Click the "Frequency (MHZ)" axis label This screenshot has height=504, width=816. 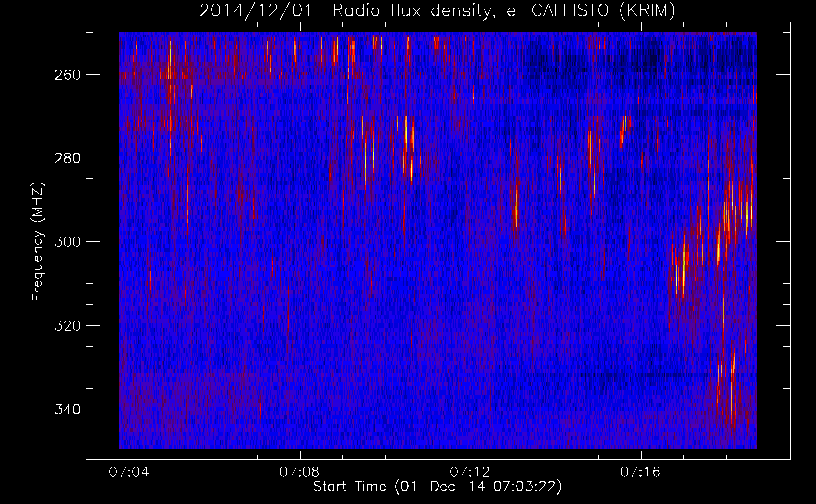click(x=38, y=241)
